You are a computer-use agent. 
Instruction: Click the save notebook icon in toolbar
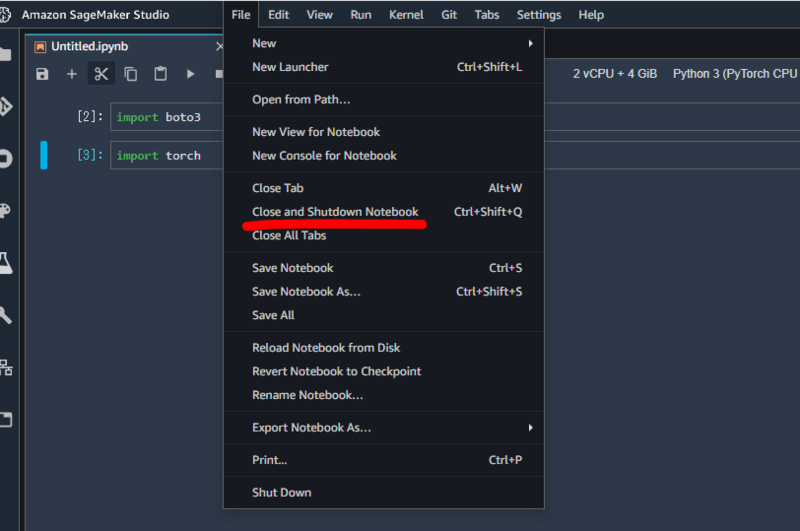pyautogui.click(x=42, y=74)
